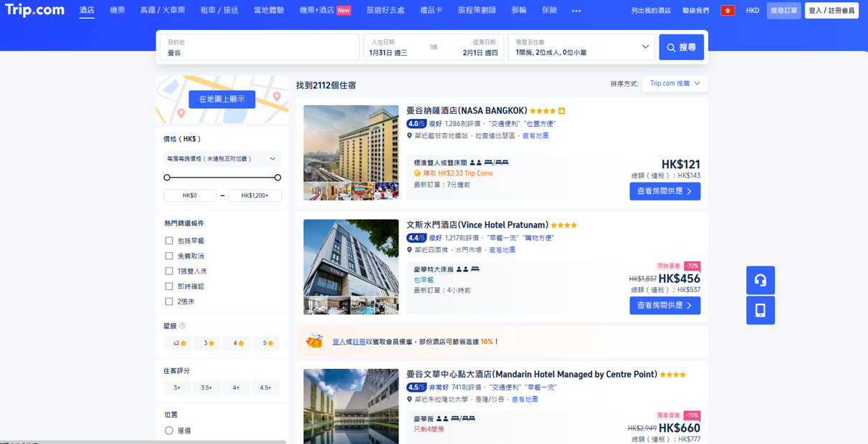The height and width of the screenshot is (444, 868).
Task: Click the 登入 / 註冊會員 button
Action: tap(831, 11)
